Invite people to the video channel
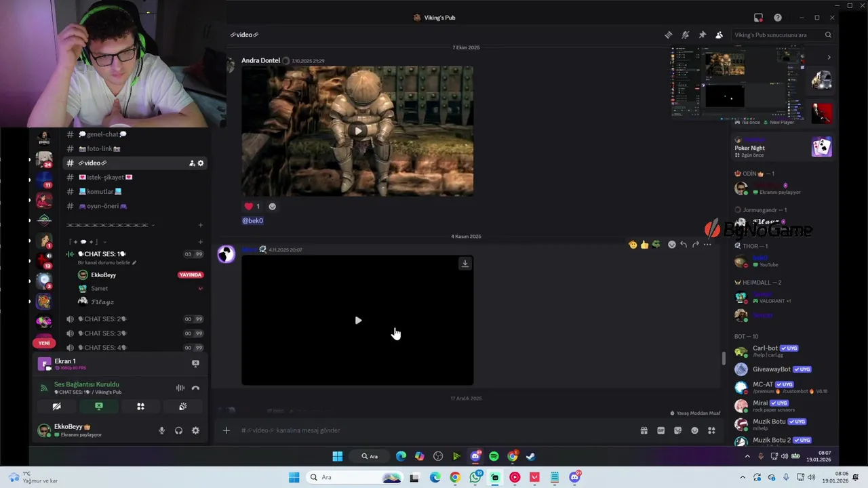The image size is (868, 488). pyautogui.click(x=192, y=163)
